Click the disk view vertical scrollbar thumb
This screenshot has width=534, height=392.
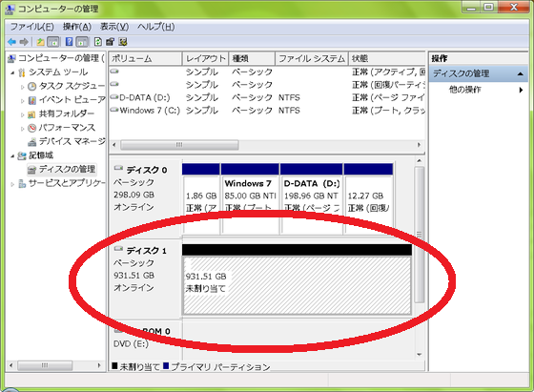pos(420,235)
